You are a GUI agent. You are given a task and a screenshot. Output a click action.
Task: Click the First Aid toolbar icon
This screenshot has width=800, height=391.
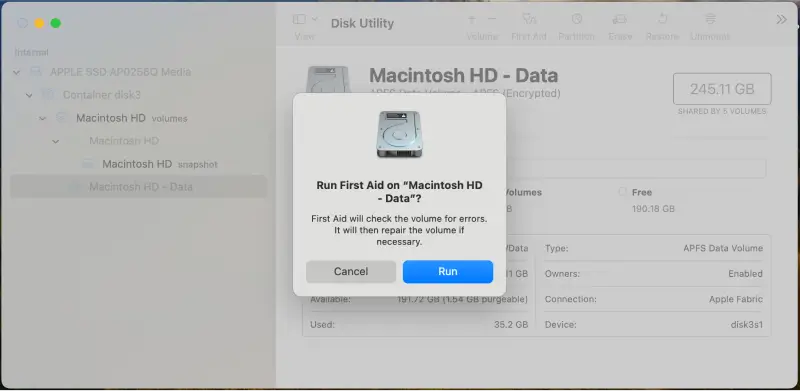(529, 19)
